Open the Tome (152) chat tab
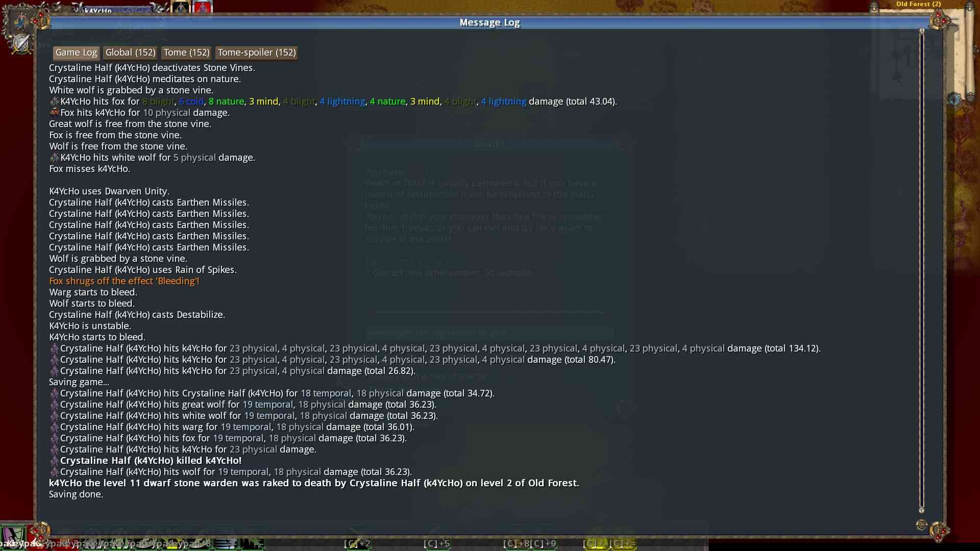The height and width of the screenshot is (551, 980). coord(186,53)
